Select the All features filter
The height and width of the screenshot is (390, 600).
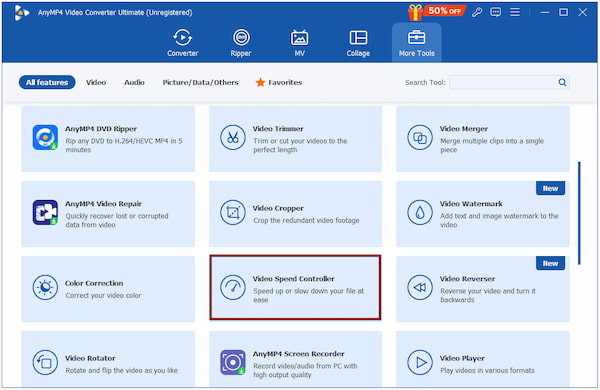click(47, 82)
